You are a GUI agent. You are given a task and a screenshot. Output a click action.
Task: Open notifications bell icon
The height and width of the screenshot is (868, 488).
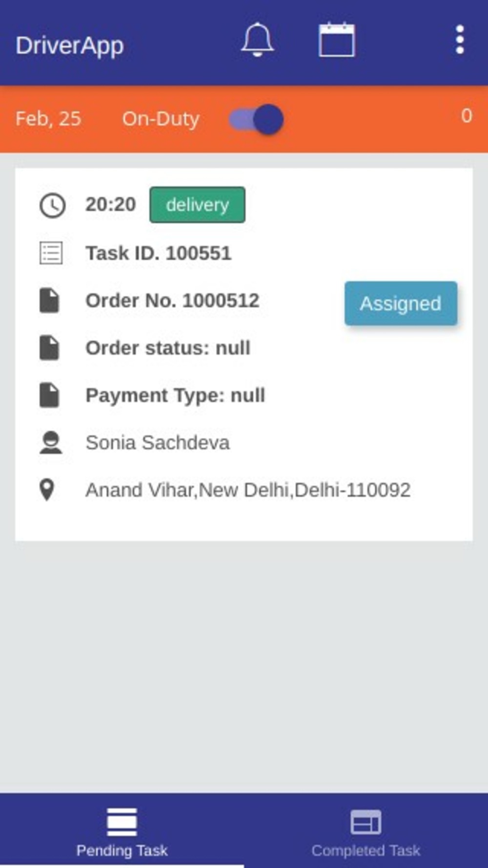pyautogui.click(x=257, y=40)
